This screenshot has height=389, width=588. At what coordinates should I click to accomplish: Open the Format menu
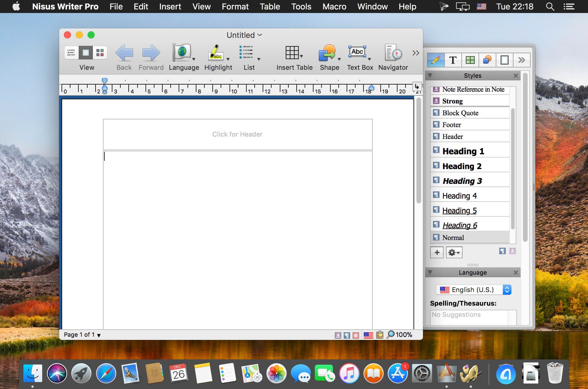pyautogui.click(x=235, y=7)
